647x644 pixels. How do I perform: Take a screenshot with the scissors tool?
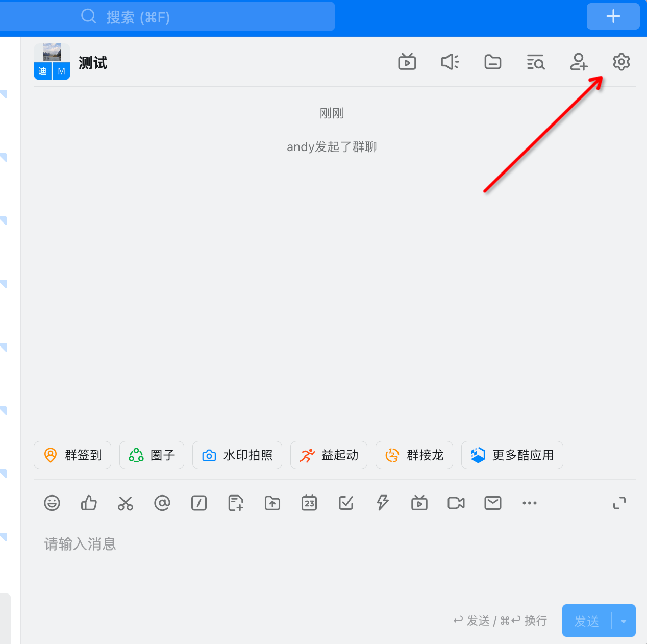[x=126, y=503]
